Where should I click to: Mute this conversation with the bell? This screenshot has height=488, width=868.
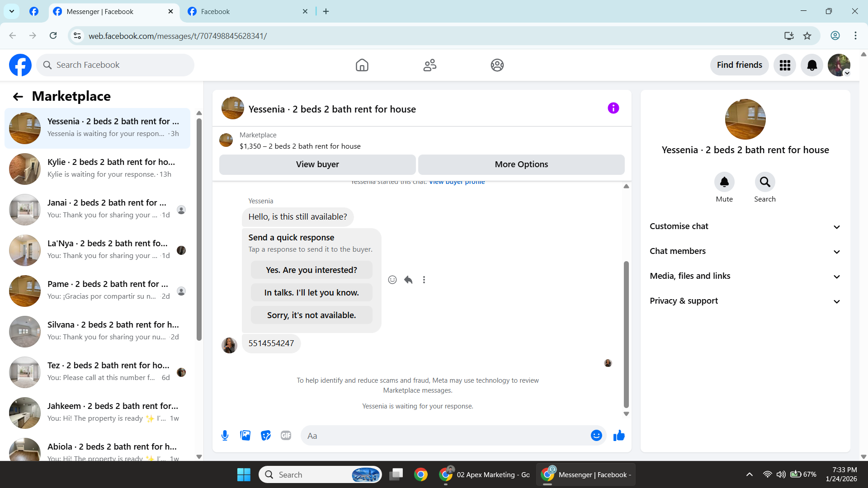point(724,182)
